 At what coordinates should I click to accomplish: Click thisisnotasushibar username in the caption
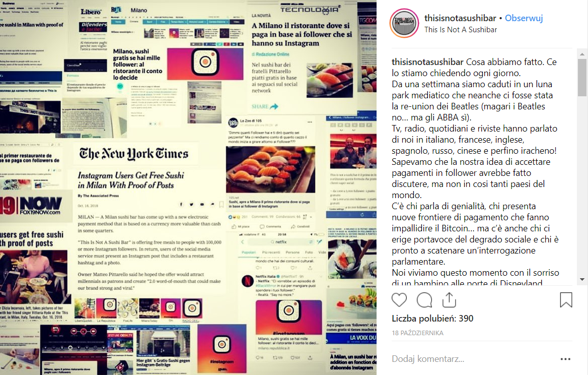(427, 62)
